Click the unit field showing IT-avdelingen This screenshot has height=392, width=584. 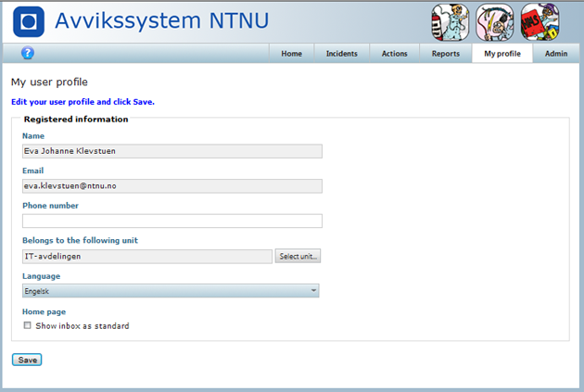[x=147, y=257]
